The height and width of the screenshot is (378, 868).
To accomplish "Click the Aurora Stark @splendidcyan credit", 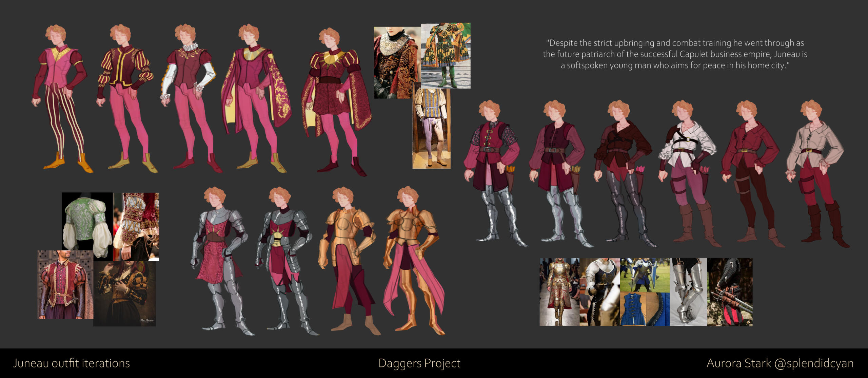I will [x=780, y=363].
